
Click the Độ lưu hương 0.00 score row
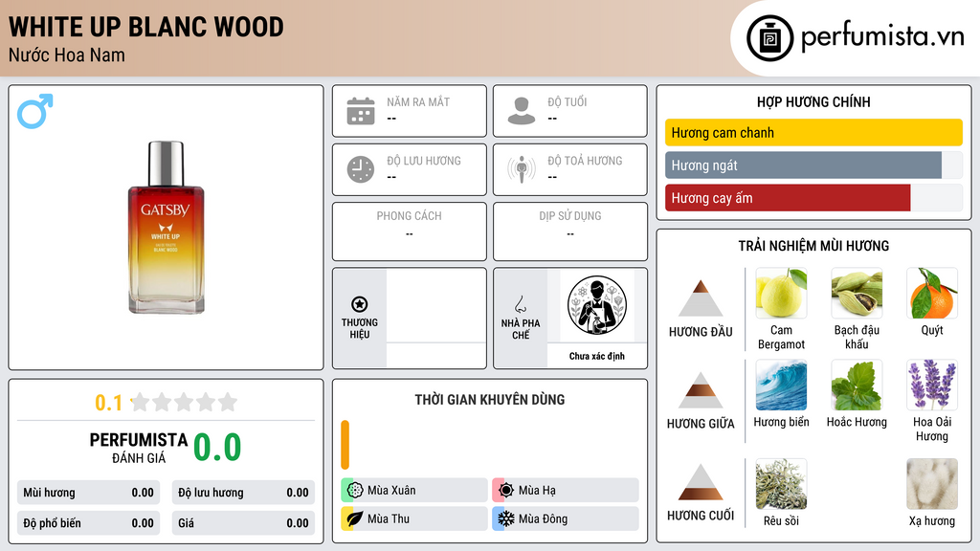(x=243, y=493)
